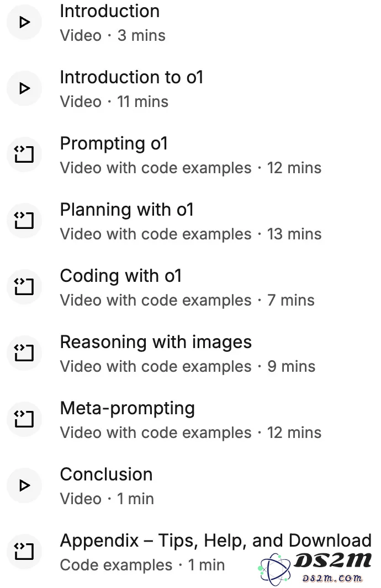The image size is (381, 588).
Task: Click the code icon beside Prompting o1
Action: point(24,154)
